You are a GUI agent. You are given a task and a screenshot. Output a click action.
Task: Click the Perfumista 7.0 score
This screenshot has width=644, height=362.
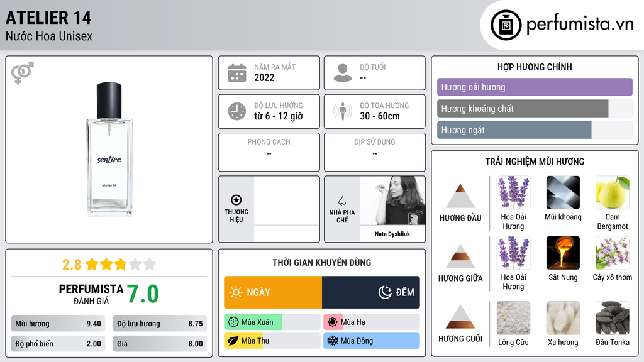coord(143,294)
